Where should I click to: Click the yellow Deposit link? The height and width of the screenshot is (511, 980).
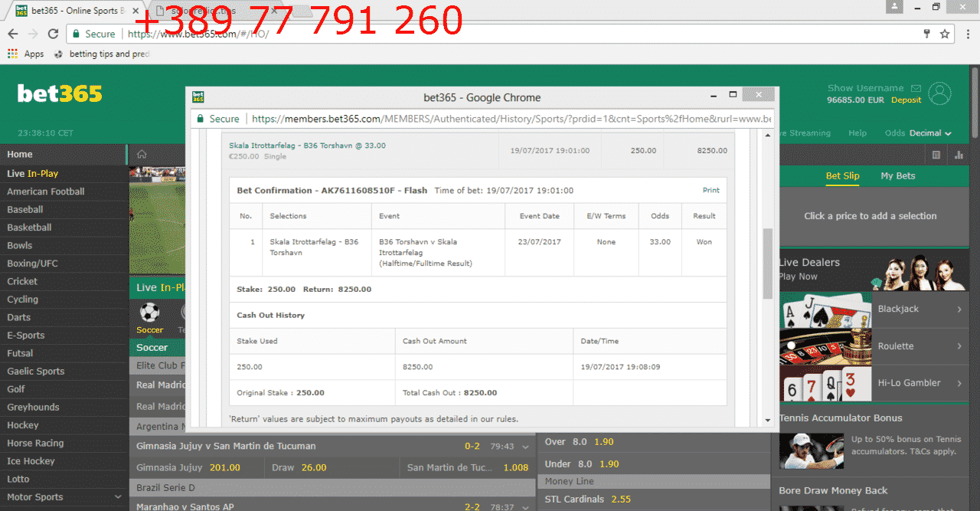pyautogui.click(x=906, y=100)
